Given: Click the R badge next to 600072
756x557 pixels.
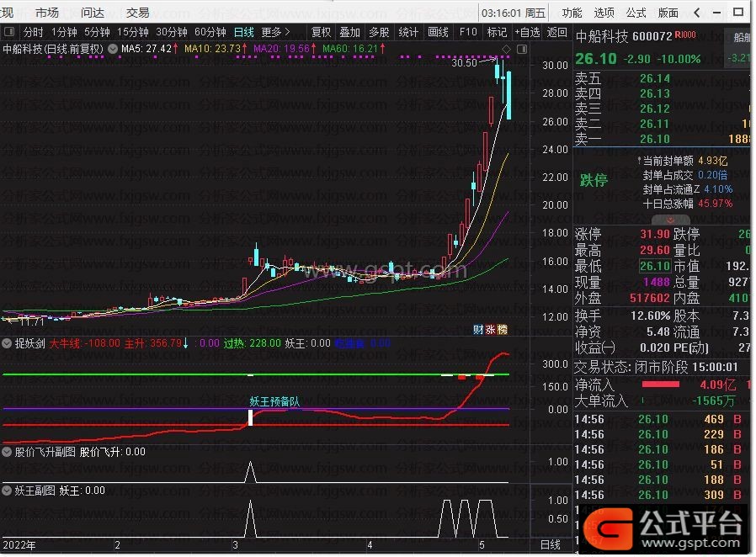Looking at the screenshot, I should click(684, 34).
